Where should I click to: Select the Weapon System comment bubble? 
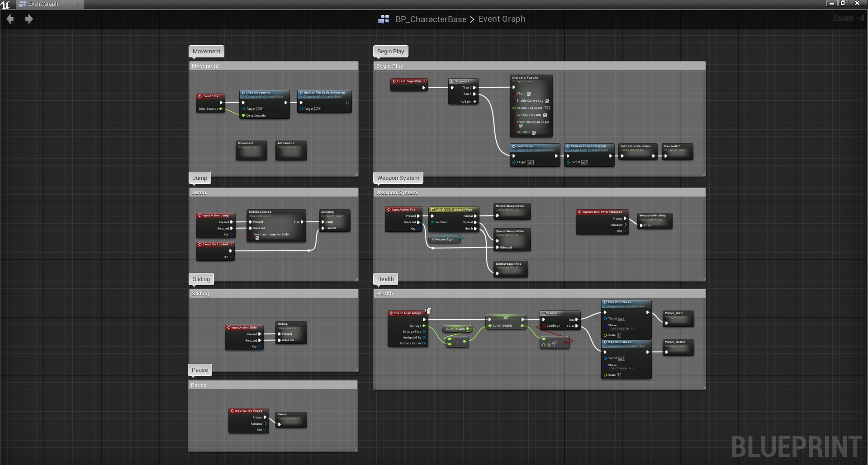coord(398,178)
